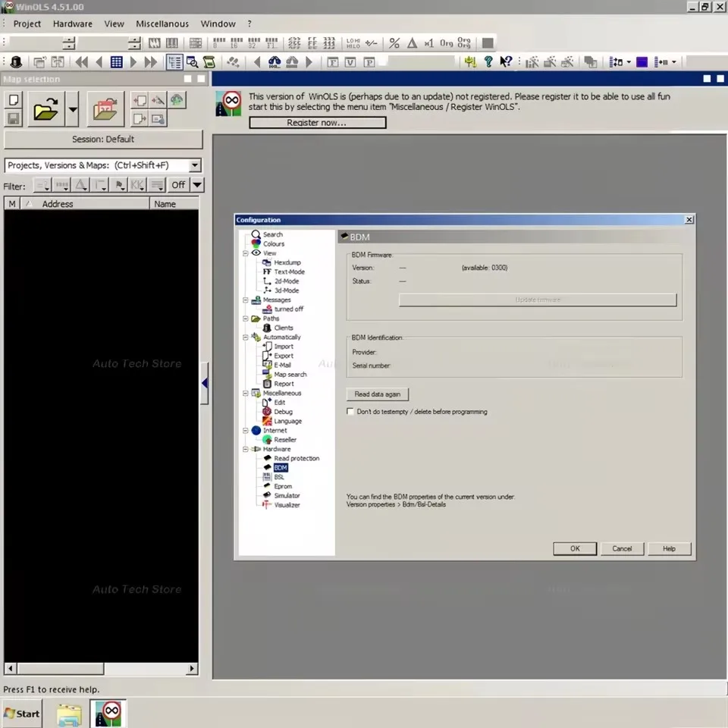Screen dimensions: 728x728
Task: Click OK in the Configuration dialog
Action: coord(575,549)
